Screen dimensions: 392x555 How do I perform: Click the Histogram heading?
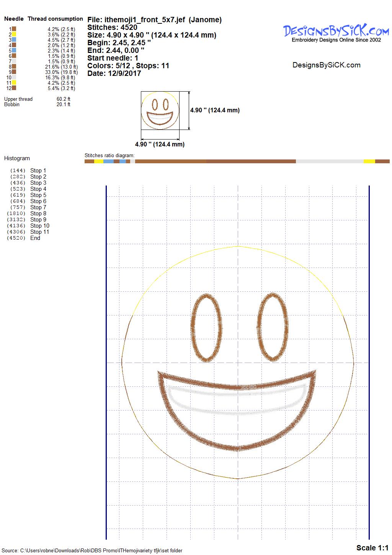click(x=17, y=158)
